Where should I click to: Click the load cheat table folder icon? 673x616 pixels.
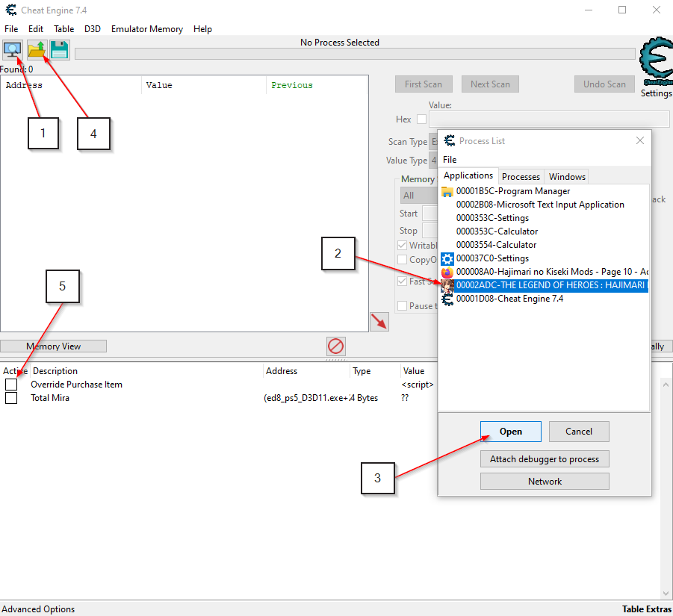click(37, 50)
